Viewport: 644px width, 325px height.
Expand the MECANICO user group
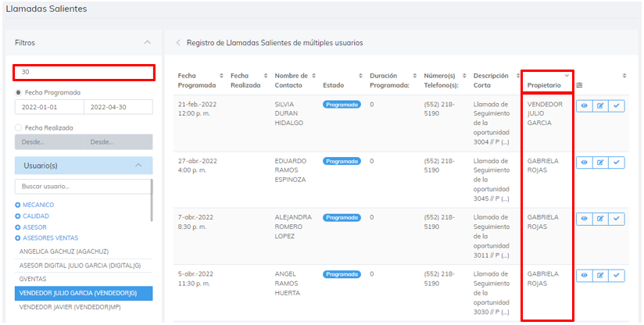point(34,205)
